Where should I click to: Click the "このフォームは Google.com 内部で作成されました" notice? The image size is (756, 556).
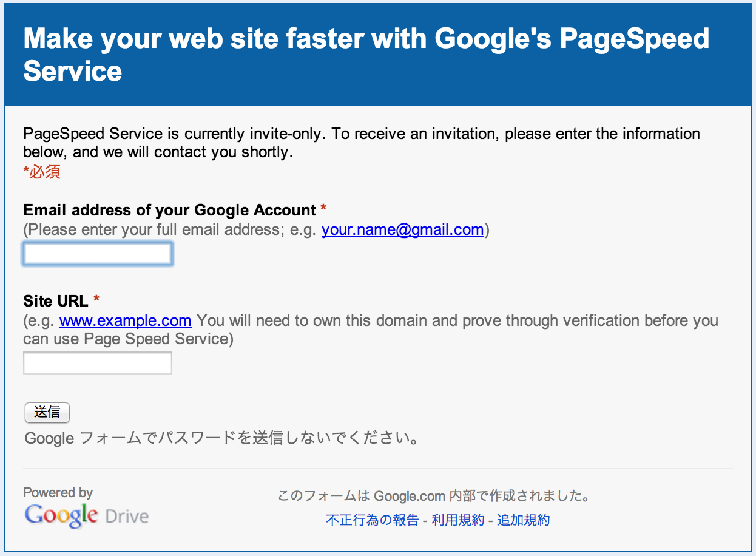434,497
